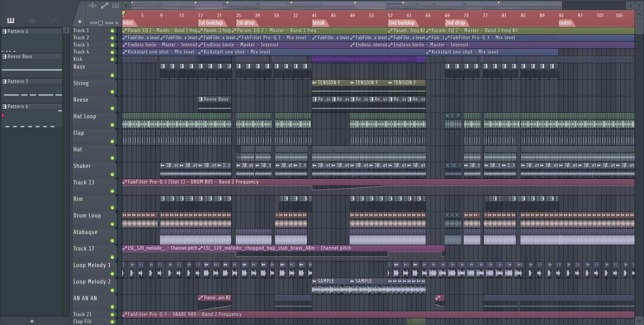644x325 pixels.
Task: Select the Track 17 header label
Action: point(84,249)
